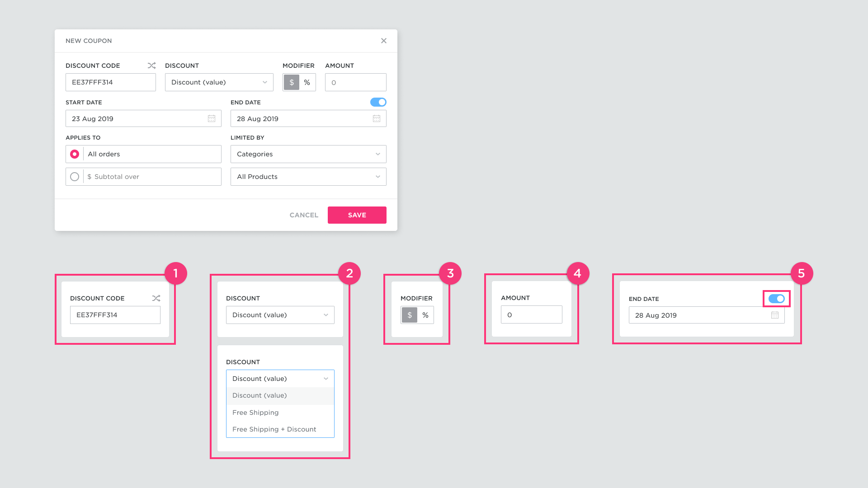Open End Date calendar icon in dialog
This screenshot has width=868, height=488.
pyautogui.click(x=377, y=118)
